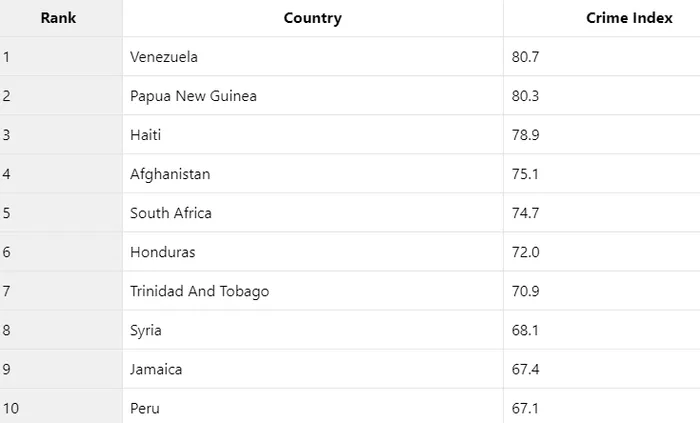Image resolution: width=700 pixels, height=423 pixels.
Task: Select the Papua New Guinea cell
Action: [x=193, y=96]
